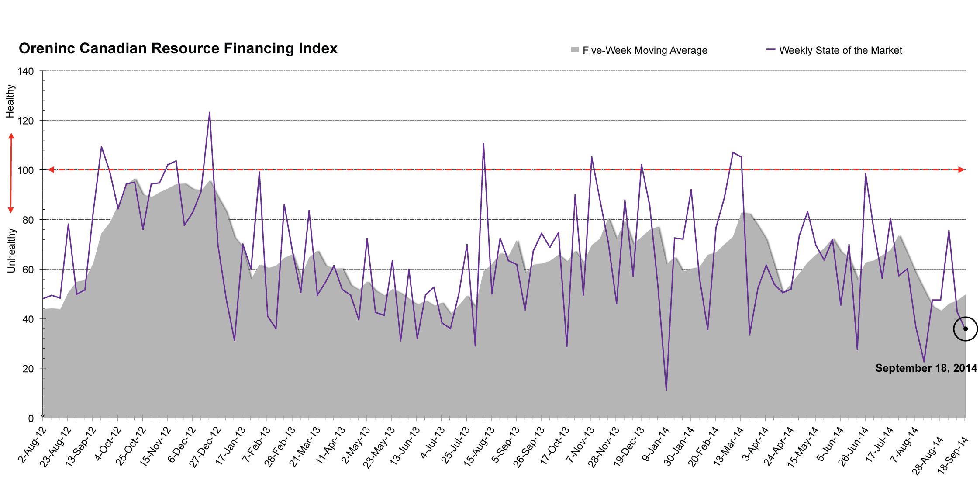The height and width of the screenshot is (498, 980).
Task: Click the y-axis value 120
Action: 25,121
